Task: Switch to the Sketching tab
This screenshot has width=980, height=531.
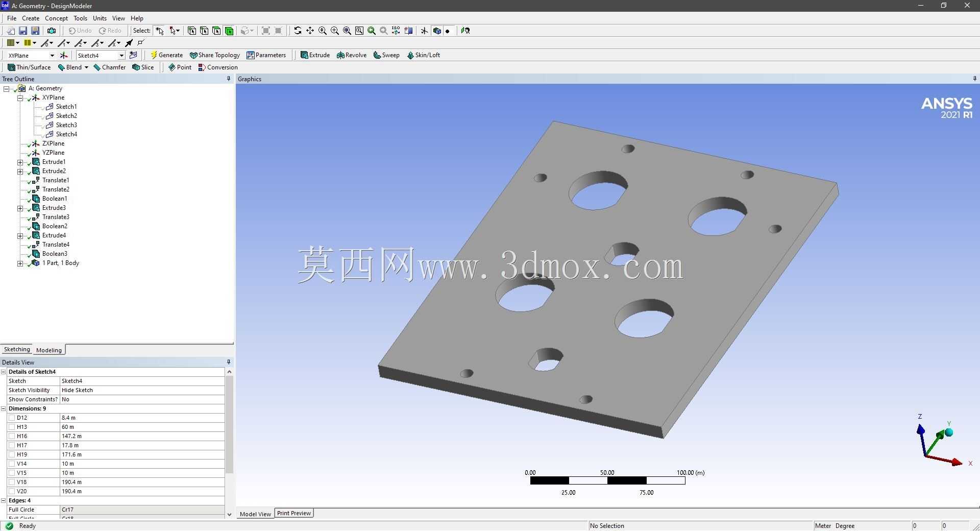Action: click(17, 350)
